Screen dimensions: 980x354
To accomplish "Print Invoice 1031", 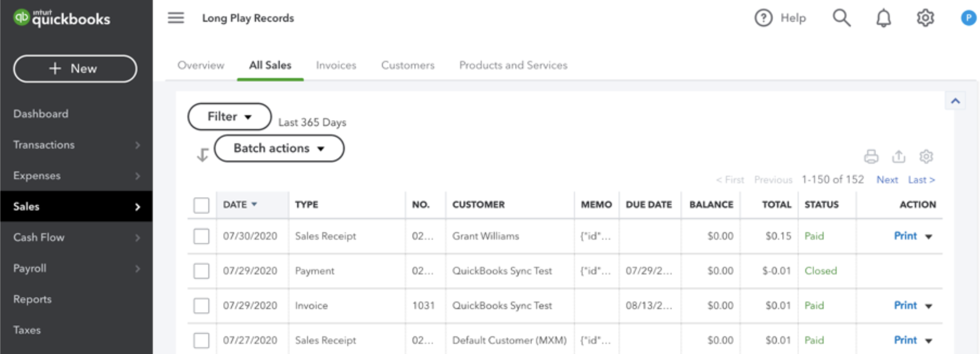I will pos(905,305).
